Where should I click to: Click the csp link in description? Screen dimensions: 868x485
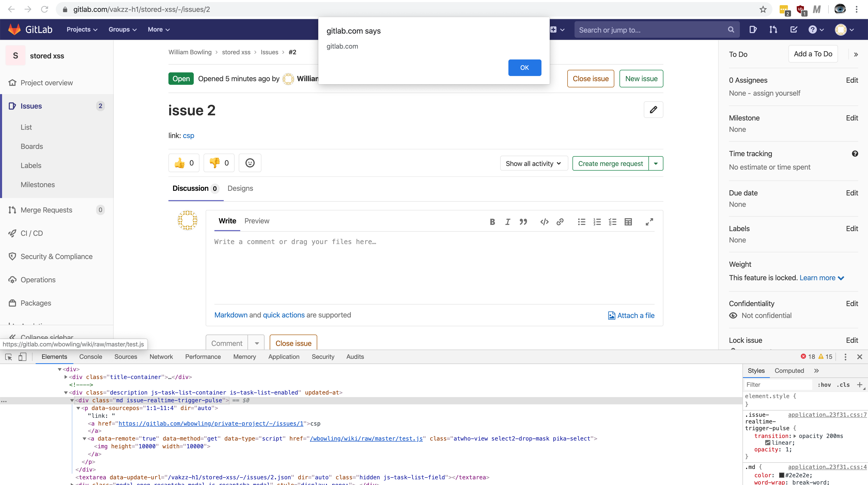pyautogui.click(x=188, y=135)
